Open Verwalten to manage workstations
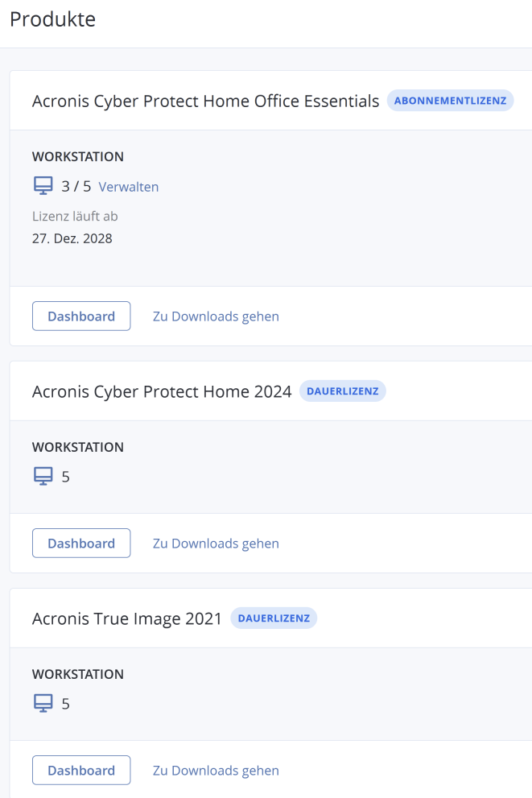The image size is (532, 798). (129, 187)
